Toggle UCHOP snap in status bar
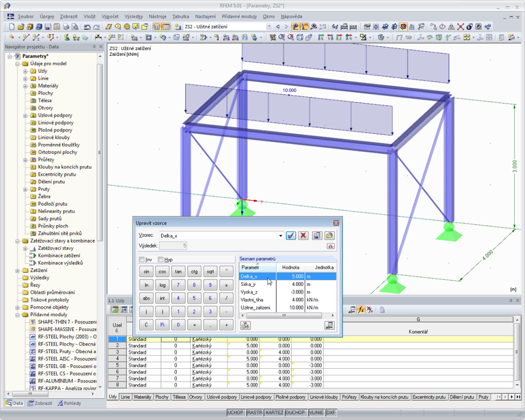 pyautogui.click(x=236, y=413)
